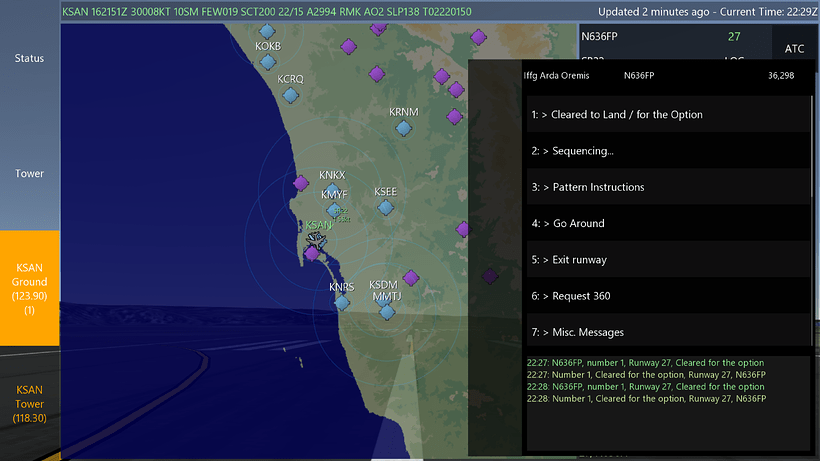Screen dimensions: 820x461
Task: Click the green 22:27 N636FP clearance message
Action: (645, 362)
